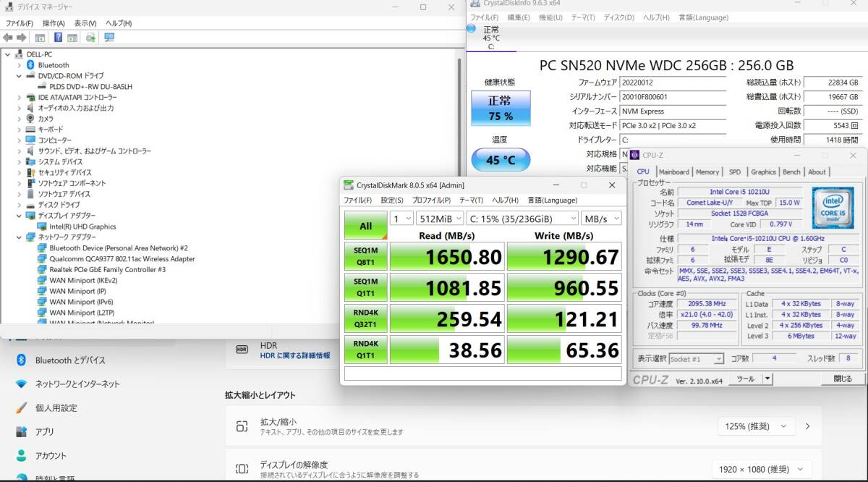Click the ネットワークとインターネット wifi icon in Settings
Image resolution: width=868 pixels, height=482 pixels.
[x=22, y=384]
